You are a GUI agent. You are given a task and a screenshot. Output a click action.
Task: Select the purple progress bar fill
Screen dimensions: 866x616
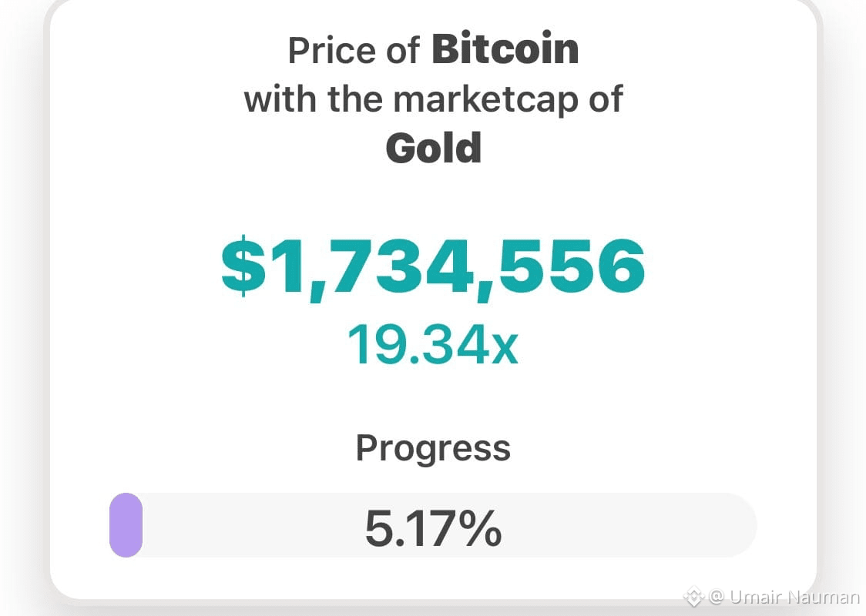click(126, 525)
